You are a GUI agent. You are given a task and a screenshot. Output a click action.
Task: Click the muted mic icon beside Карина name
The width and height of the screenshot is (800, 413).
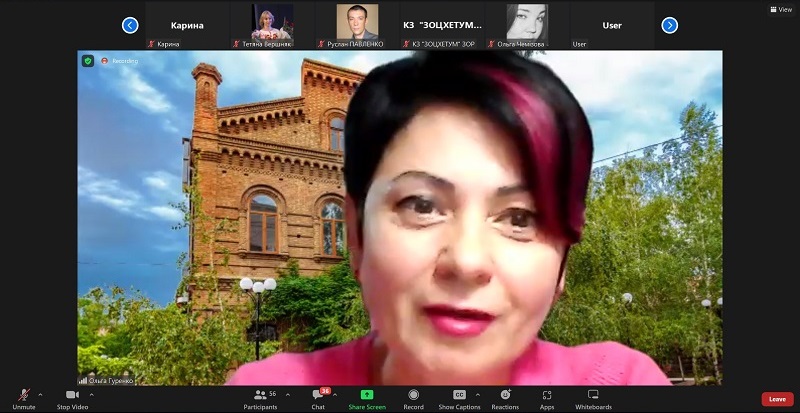151,44
